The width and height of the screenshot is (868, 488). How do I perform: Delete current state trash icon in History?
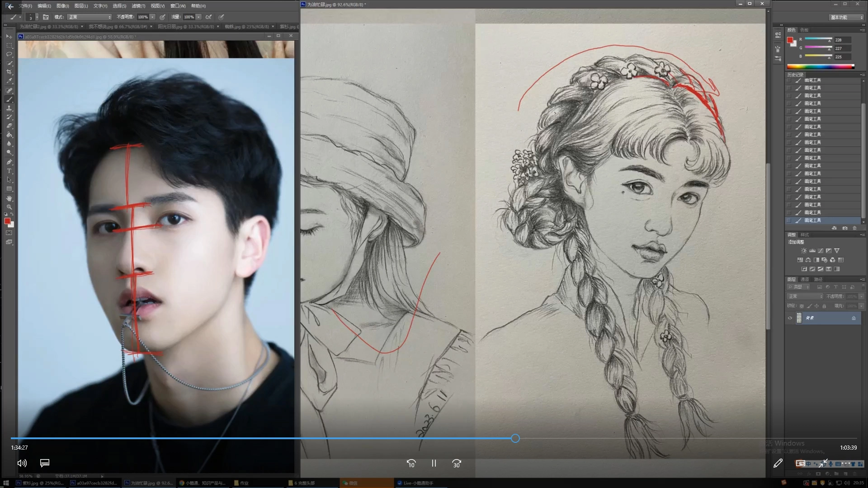coord(854,228)
